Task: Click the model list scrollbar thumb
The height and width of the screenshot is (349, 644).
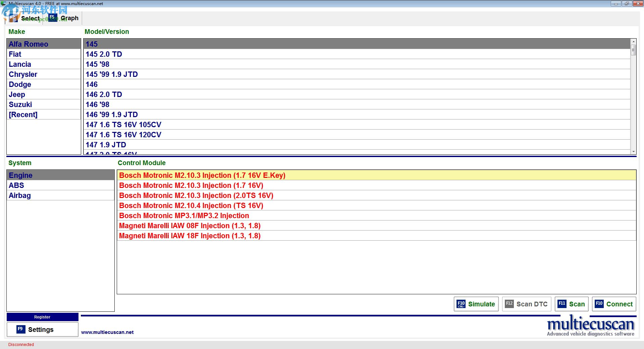Action: click(x=633, y=50)
